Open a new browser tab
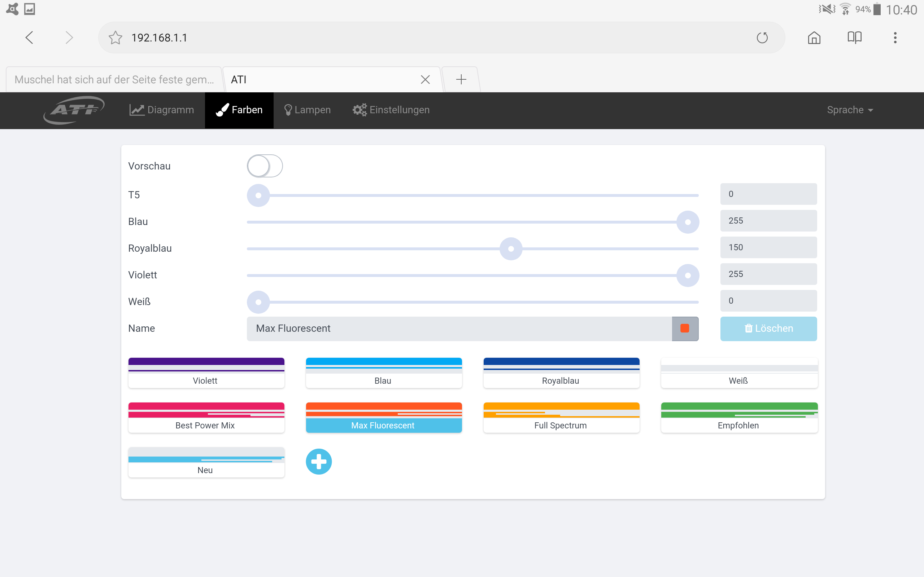The height and width of the screenshot is (577, 924). [x=461, y=79]
